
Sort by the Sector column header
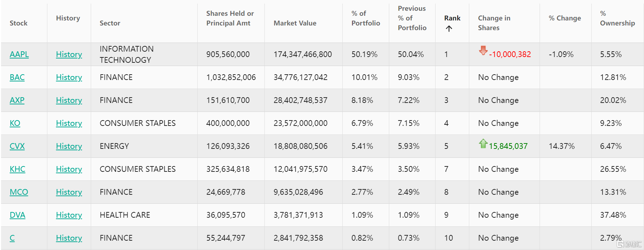coord(110,23)
